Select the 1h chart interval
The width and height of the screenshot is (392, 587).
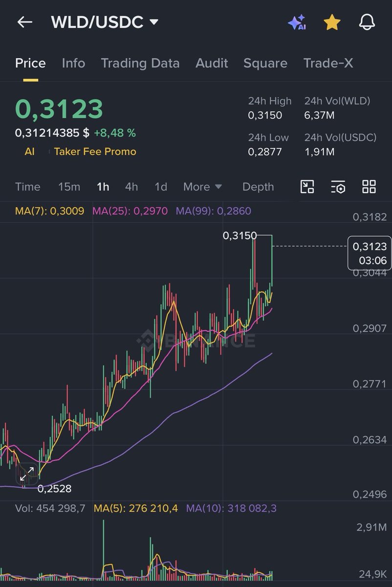[103, 187]
